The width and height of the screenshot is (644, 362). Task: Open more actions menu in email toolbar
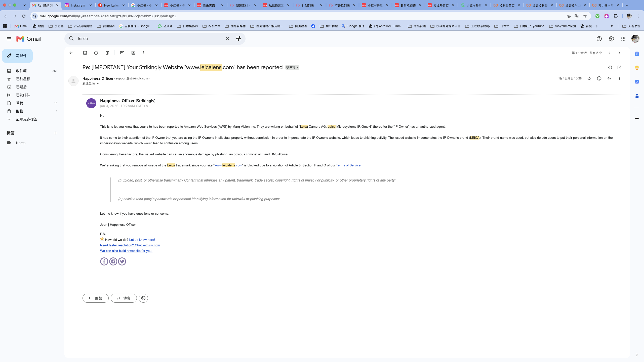(x=143, y=53)
